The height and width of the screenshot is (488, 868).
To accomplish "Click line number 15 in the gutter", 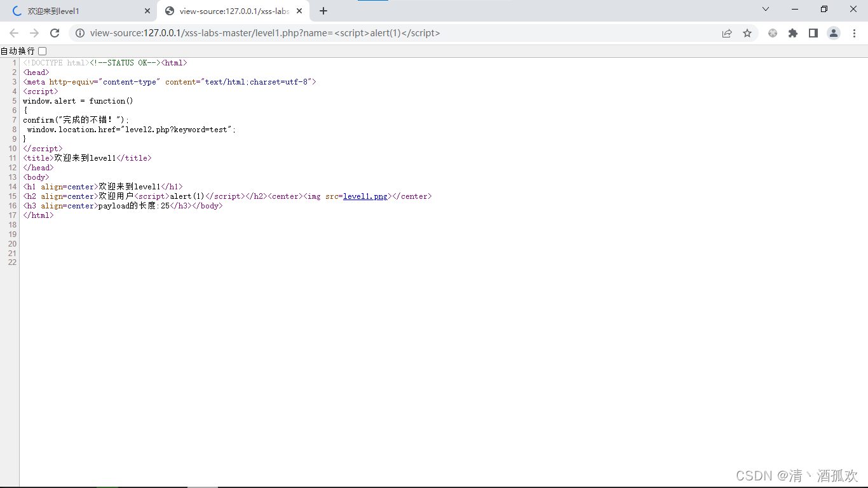I will tap(13, 196).
